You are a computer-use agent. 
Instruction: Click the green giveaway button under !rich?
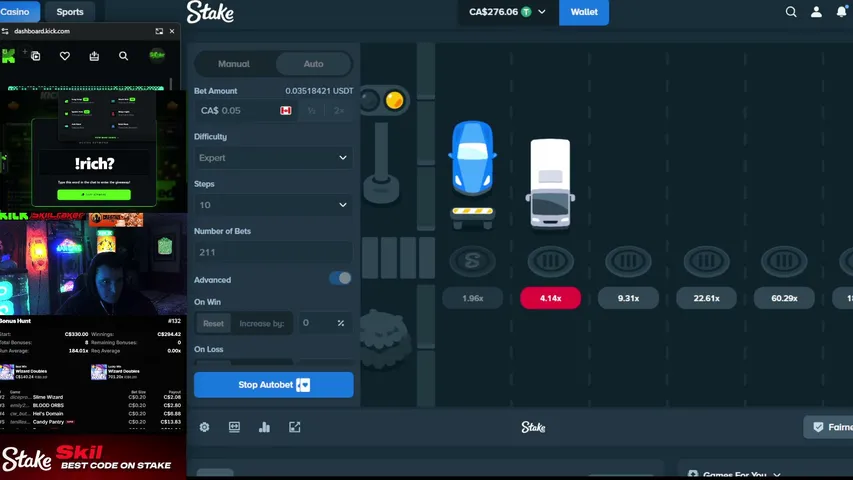pyautogui.click(x=94, y=194)
